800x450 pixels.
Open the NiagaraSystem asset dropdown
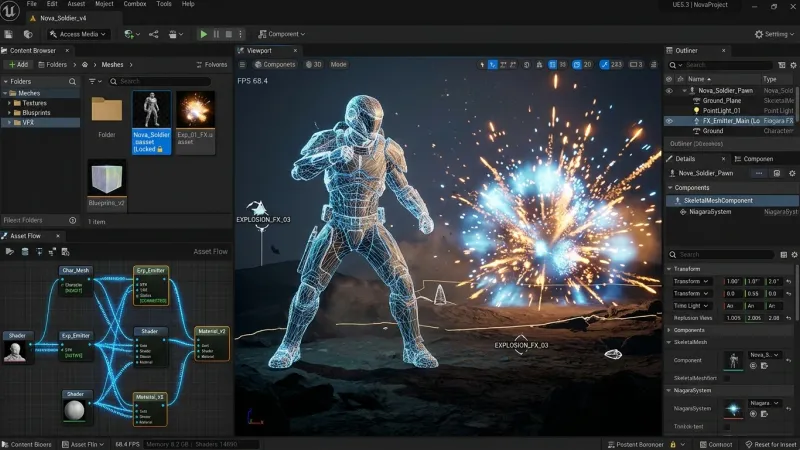pyautogui.click(x=764, y=403)
